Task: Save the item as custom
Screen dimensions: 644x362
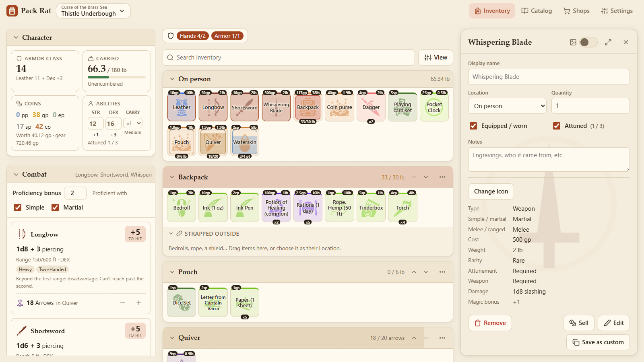Action: (x=598, y=342)
